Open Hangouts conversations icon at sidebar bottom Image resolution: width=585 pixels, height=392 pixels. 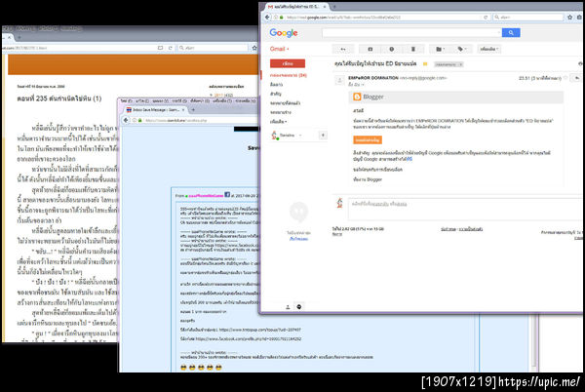pos(299,307)
